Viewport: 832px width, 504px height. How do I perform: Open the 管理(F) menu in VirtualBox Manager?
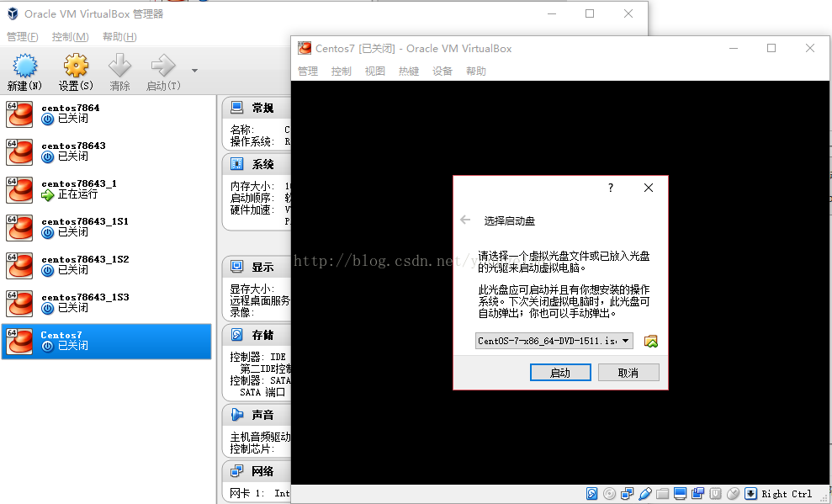pos(22,37)
